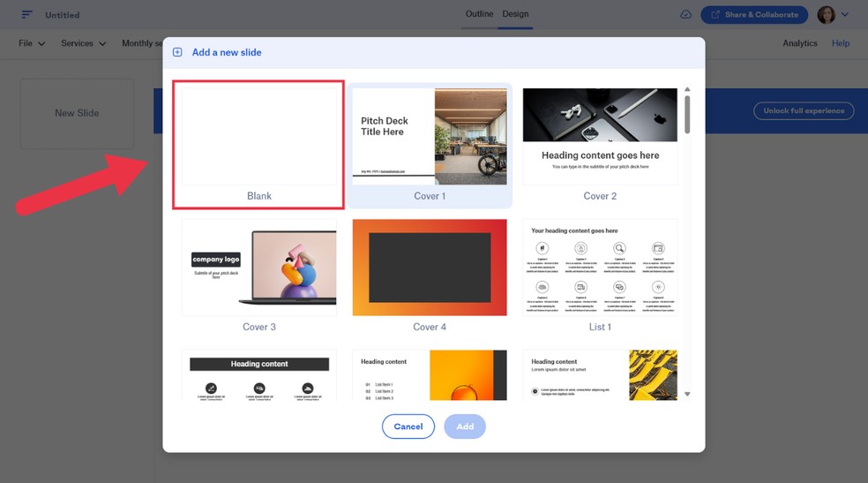Choose the Heading content template with orange image
Image resolution: width=868 pixels, height=483 pixels.
pyautogui.click(x=430, y=375)
